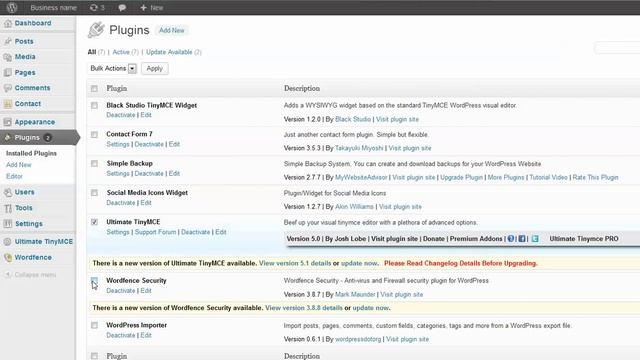The image size is (640, 360).
Task: Check the Wordfence Security checkbox
Action: pos(94,280)
